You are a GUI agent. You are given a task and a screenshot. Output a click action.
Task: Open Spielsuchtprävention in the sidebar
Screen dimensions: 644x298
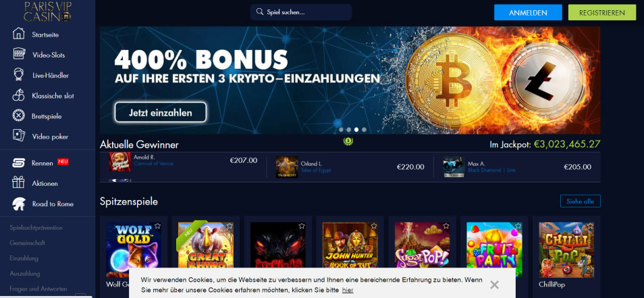pos(36,228)
